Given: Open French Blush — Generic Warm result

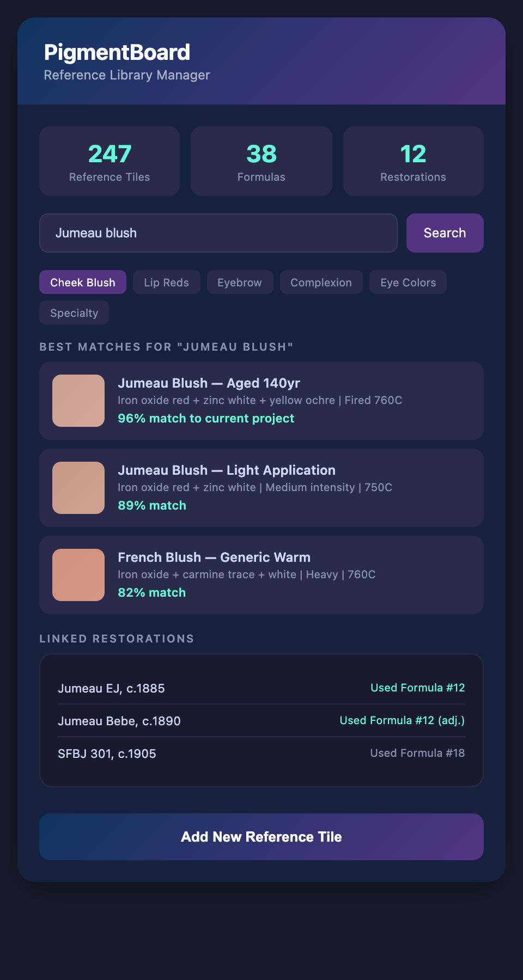Looking at the screenshot, I should [214, 558].
